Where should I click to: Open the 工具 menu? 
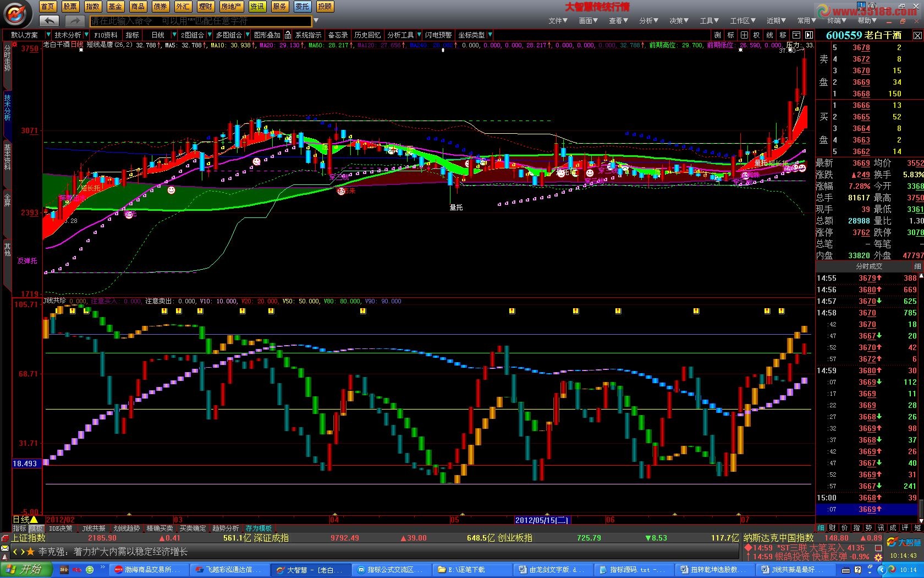709,21
